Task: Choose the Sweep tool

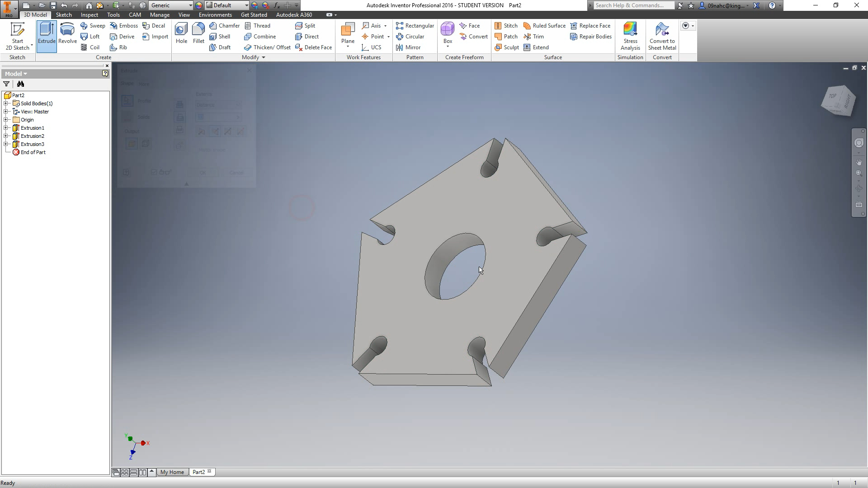Action: (x=93, y=26)
